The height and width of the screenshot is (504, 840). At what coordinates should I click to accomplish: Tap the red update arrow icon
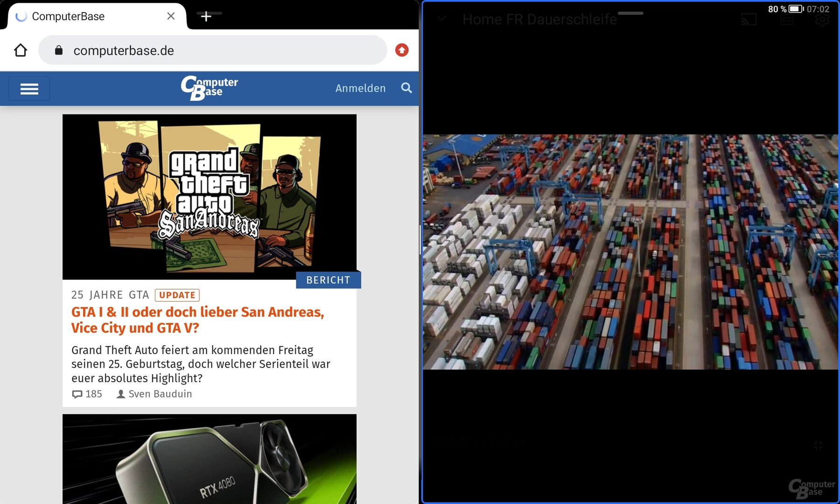402,50
